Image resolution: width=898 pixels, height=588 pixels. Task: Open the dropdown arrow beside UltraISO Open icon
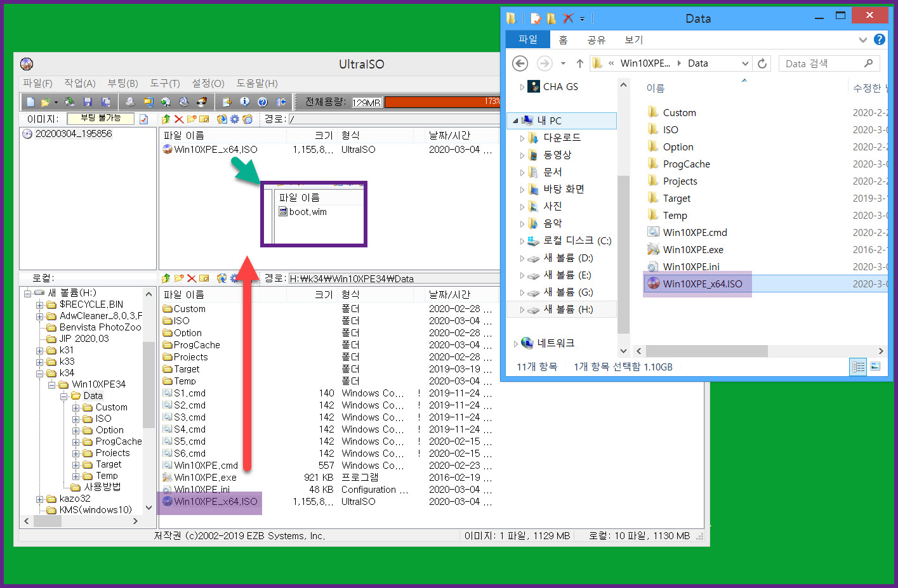click(56, 101)
